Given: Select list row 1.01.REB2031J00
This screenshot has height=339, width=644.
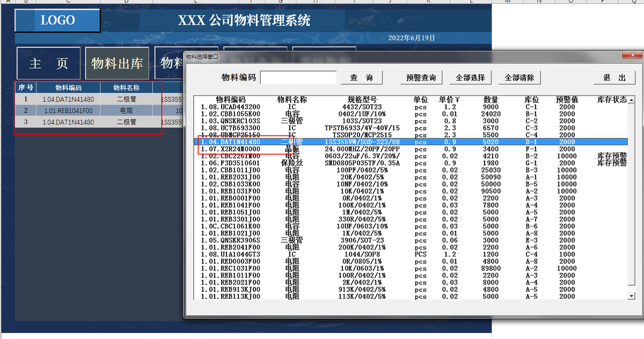Looking at the screenshot, I should tap(411, 177).
